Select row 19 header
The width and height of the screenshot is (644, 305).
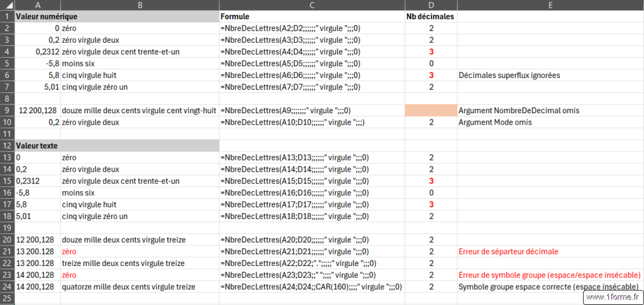coord(8,228)
